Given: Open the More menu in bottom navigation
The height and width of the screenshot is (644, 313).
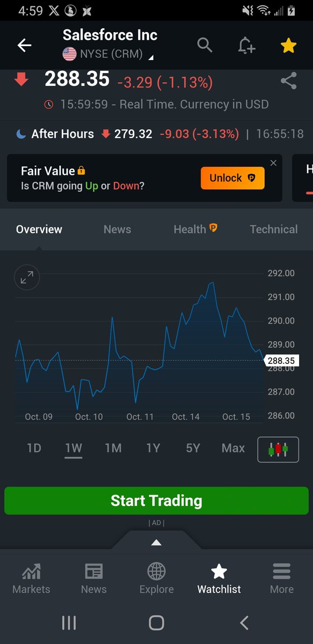Looking at the screenshot, I should pyautogui.click(x=282, y=579).
